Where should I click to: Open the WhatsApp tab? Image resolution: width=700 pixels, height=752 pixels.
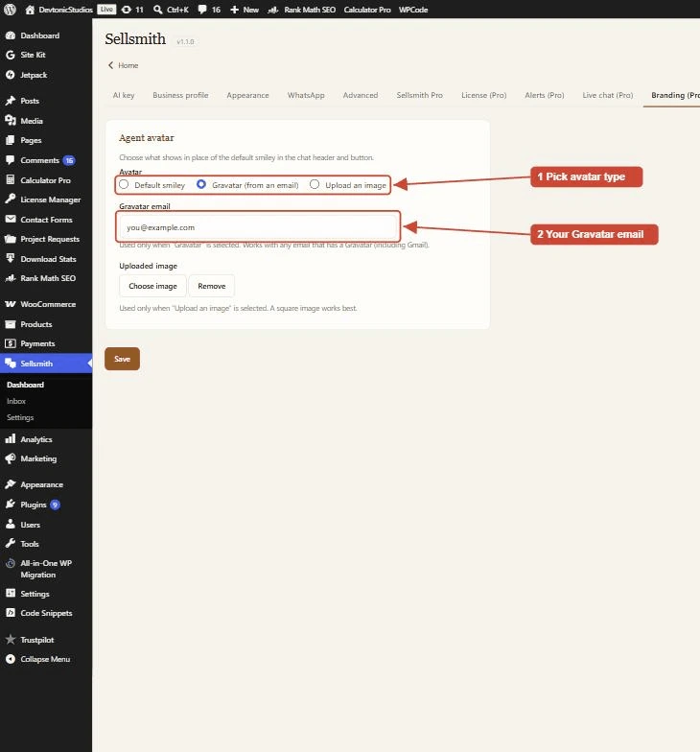tap(306, 95)
